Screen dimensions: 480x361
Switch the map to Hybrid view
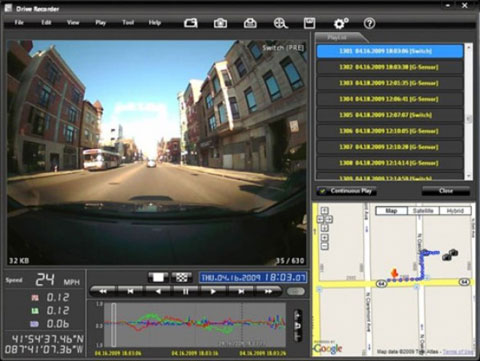click(x=455, y=211)
